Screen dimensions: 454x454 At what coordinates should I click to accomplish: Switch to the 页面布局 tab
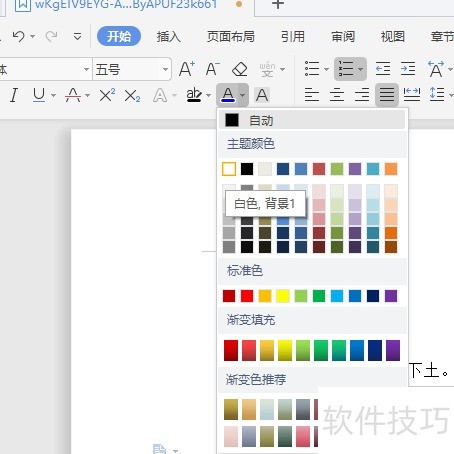tap(231, 36)
